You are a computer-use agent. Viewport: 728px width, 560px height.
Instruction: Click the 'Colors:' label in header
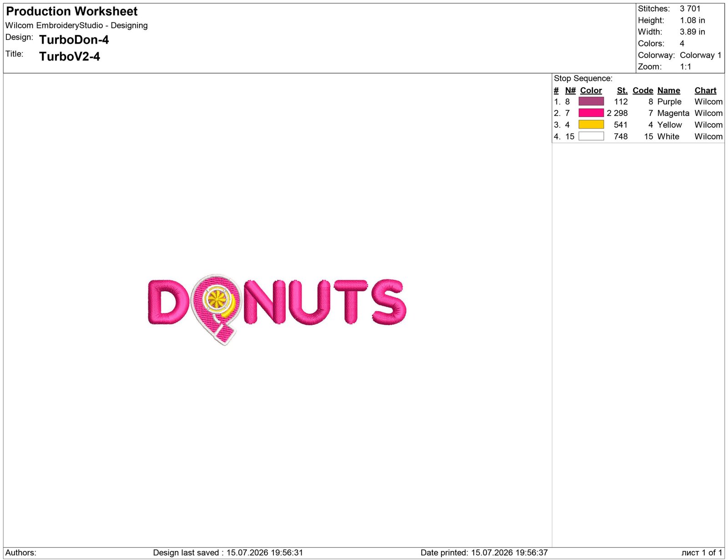[651, 44]
